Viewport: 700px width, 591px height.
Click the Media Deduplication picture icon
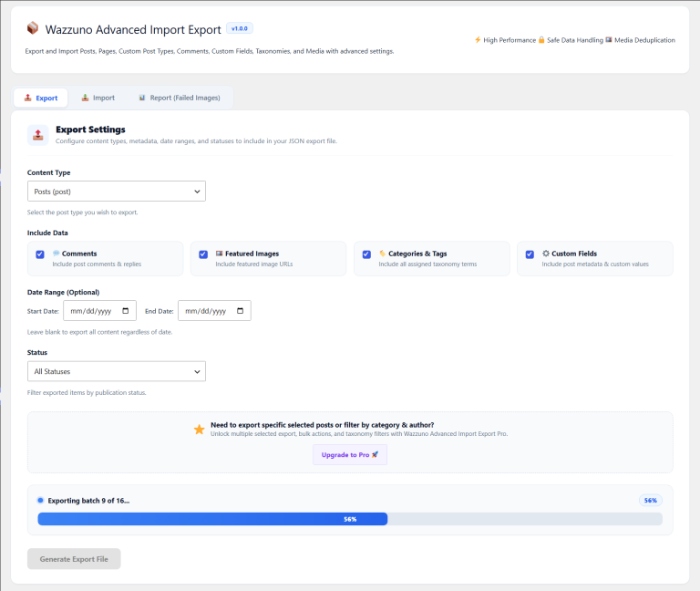tap(609, 40)
